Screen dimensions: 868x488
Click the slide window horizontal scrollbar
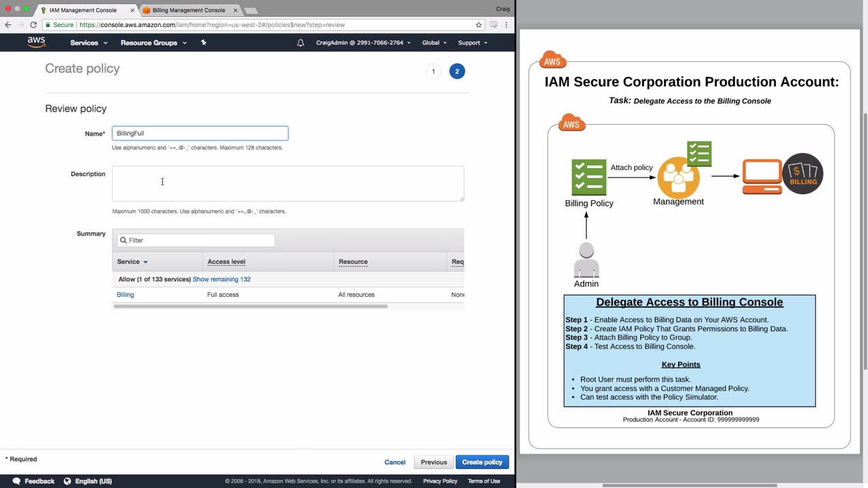(690, 485)
